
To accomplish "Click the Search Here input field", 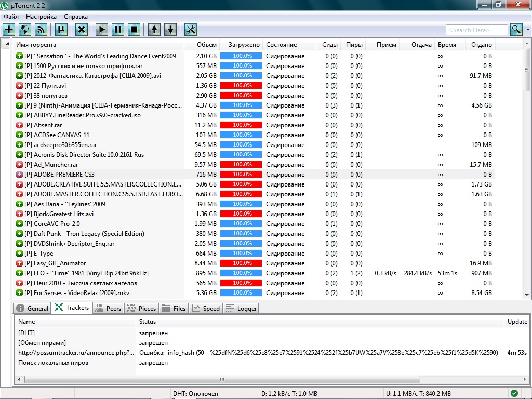I will [477, 30].
